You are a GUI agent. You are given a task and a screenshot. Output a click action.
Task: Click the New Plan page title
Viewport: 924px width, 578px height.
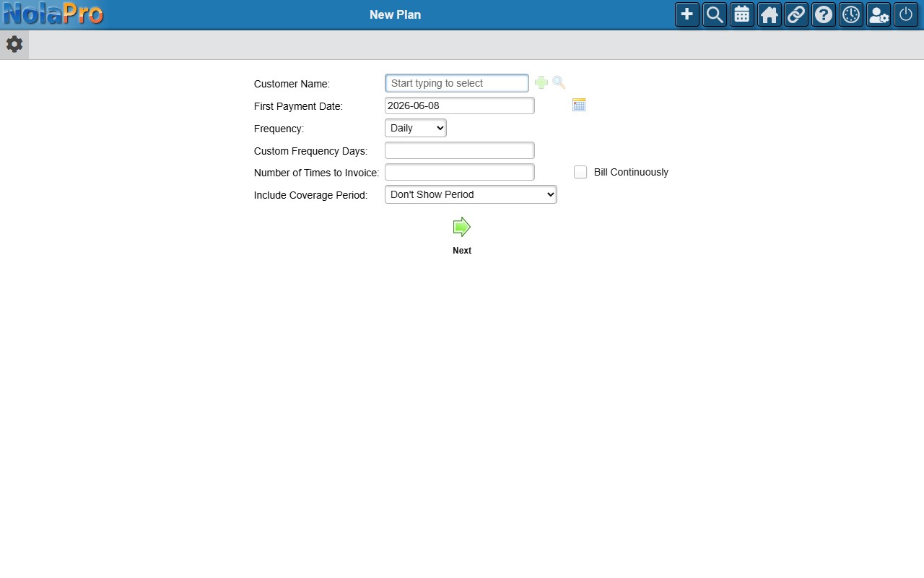tap(395, 14)
